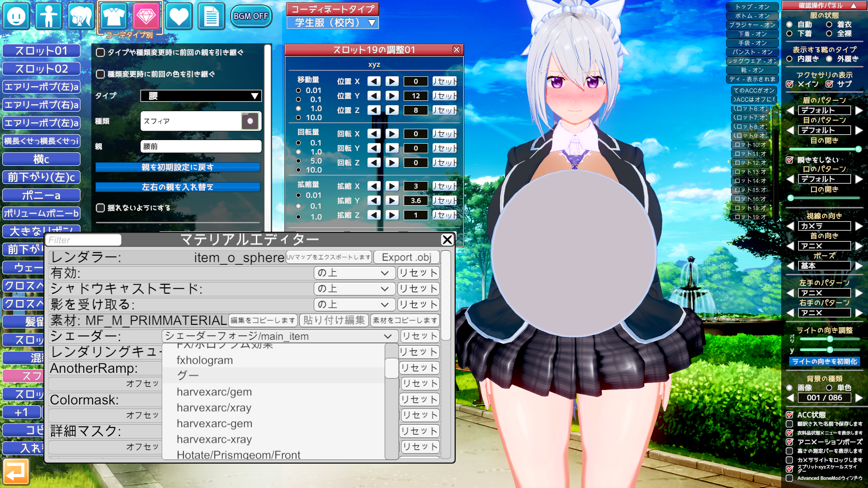The height and width of the screenshot is (488, 868).
Task: Toggle the 瞬きをしない checkbox
Action: 790,160
